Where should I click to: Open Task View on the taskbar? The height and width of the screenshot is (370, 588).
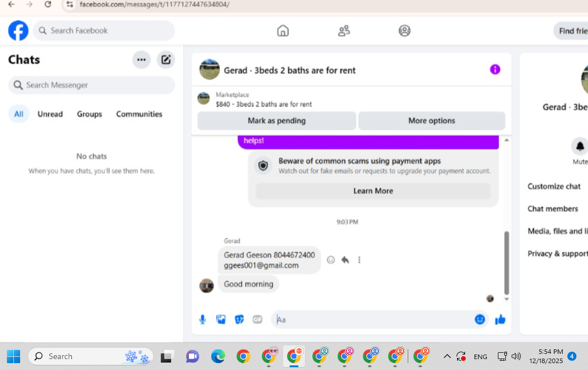(x=167, y=356)
